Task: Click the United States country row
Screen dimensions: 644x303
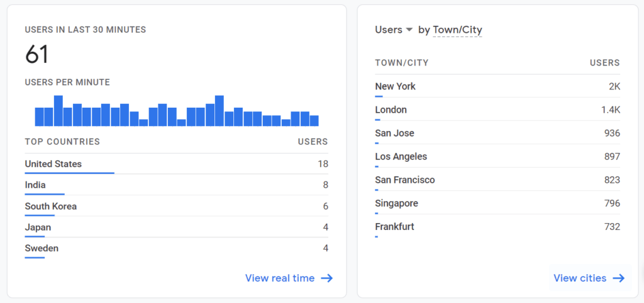Action: click(x=176, y=164)
